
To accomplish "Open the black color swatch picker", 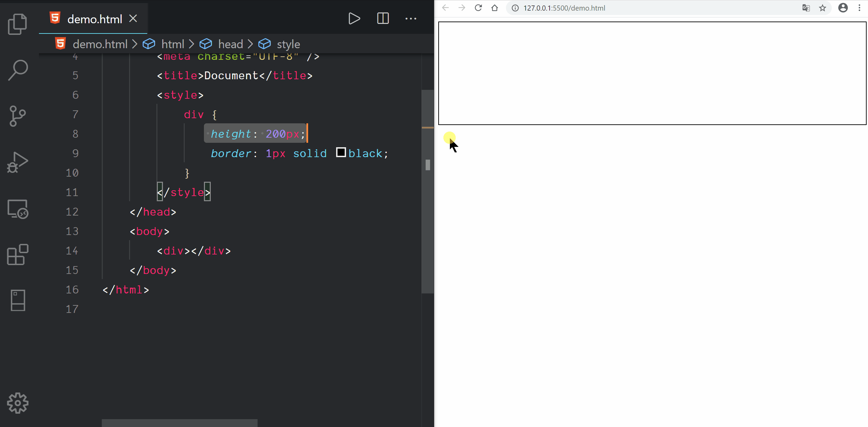I will (x=341, y=152).
